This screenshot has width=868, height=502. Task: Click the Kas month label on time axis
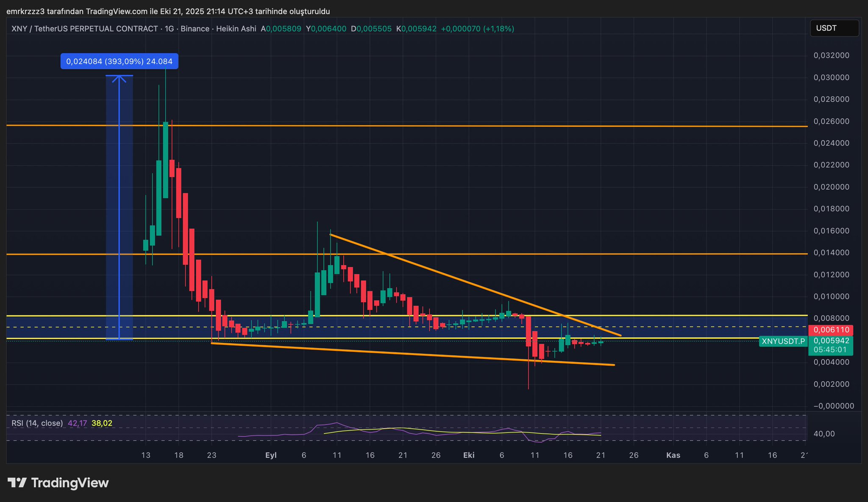point(673,455)
